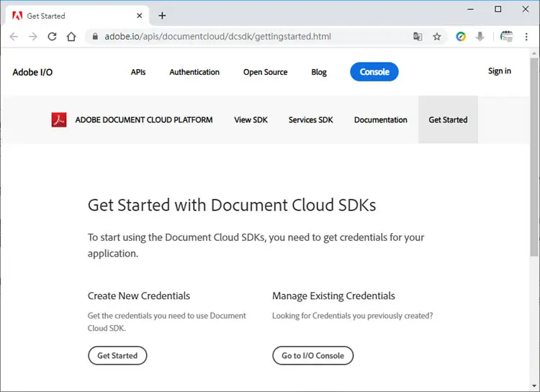
Task: Close the Get Started tab
Action: pyautogui.click(x=140, y=16)
